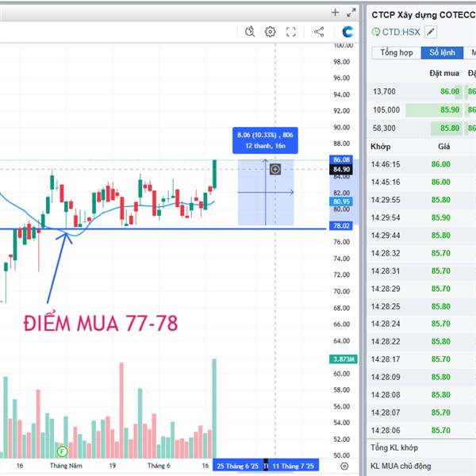This screenshot has width=476, height=476.
Task: Select the 14:28:08 matched trade row
Action: coord(421,394)
